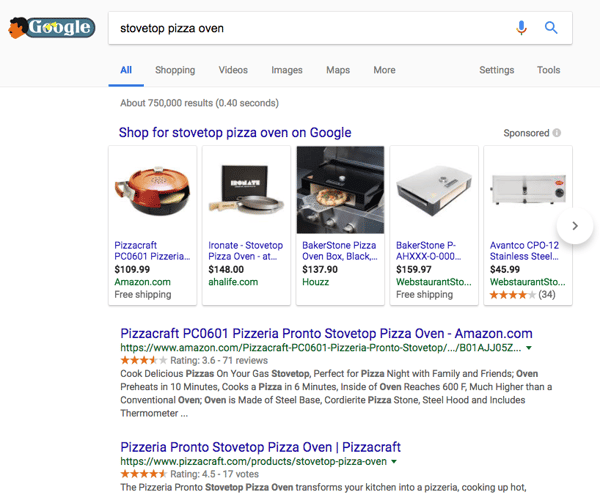Click the microphone voice search icon
This screenshot has width=600, height=495.
coord(521,28)
